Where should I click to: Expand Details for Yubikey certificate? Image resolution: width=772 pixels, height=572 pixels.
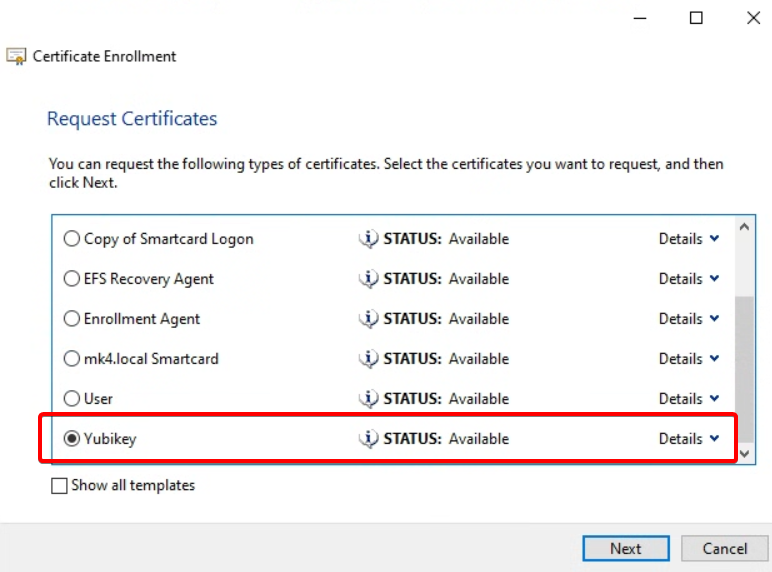pos(688,439)
